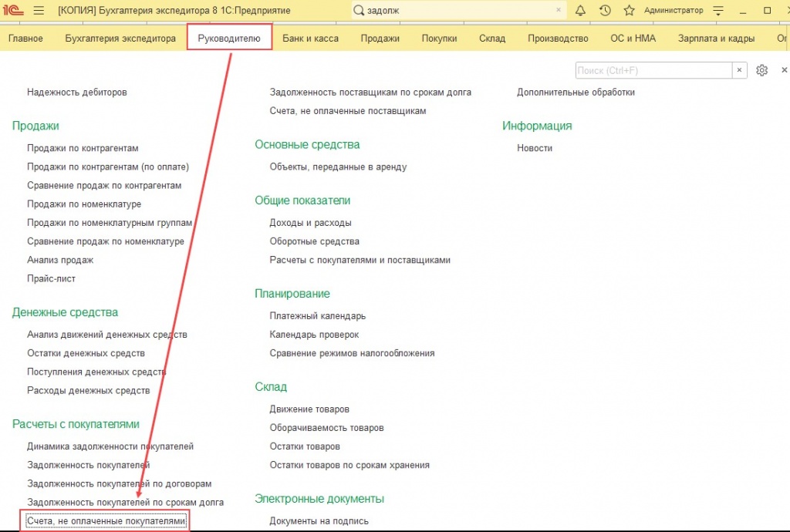The width and height of the screenshot is (790, 532).
Task: Open Администратор user name
Action: (x=674, y=11)
